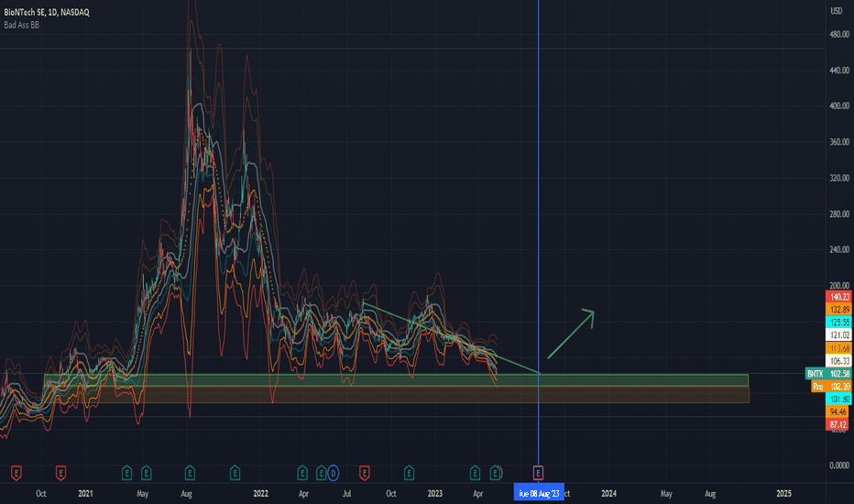The image size is (854, 504).
Task: Open the green earnings marker just after May 2021
Action: coord(146,473)
